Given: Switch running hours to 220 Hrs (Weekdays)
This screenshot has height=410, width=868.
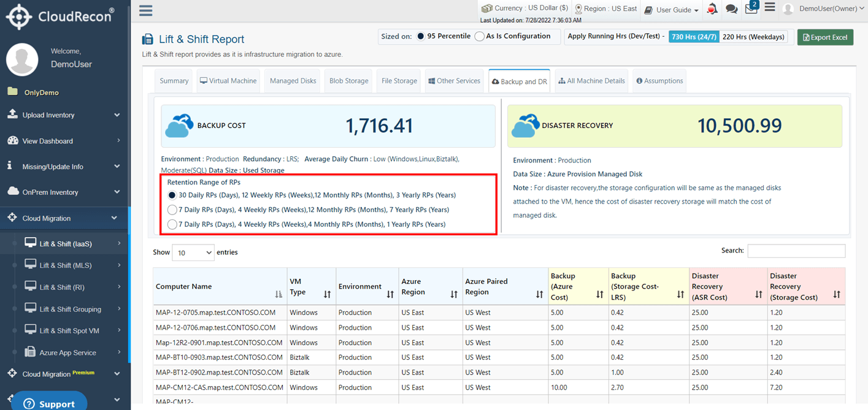Looking at the screenshot, I should [x=753, y=37].
